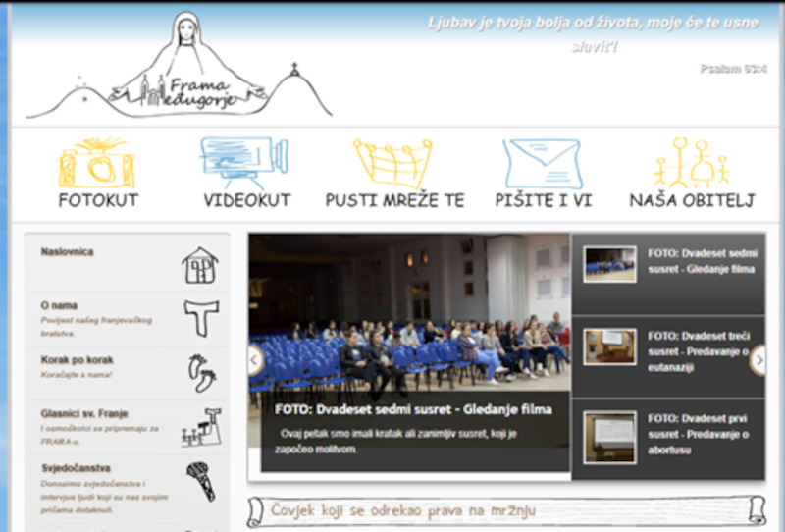Screen dimensions: 785x532
Task: Open the Videokut video camera icon
Action: click(x=245, y=161)
